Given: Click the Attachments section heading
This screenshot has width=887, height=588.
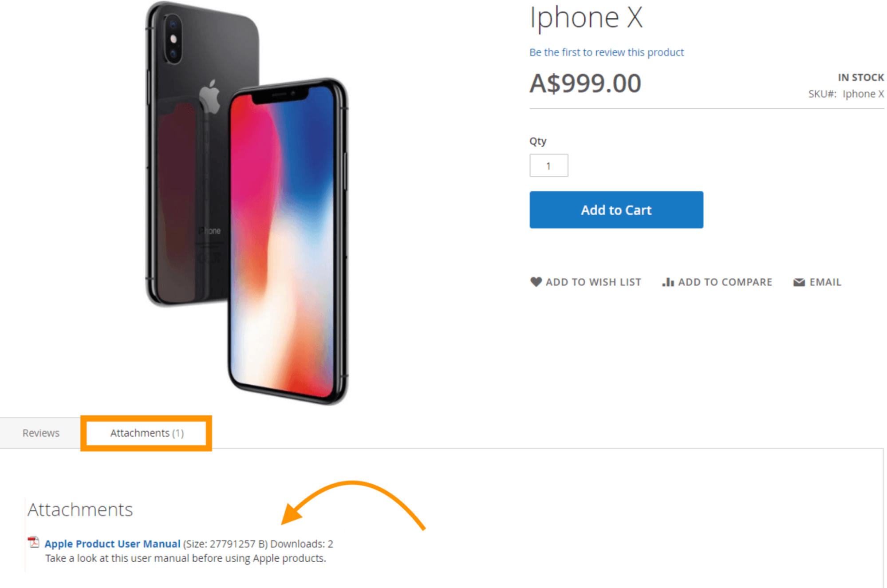Looking at the screenshot, I should click(80, 509).
